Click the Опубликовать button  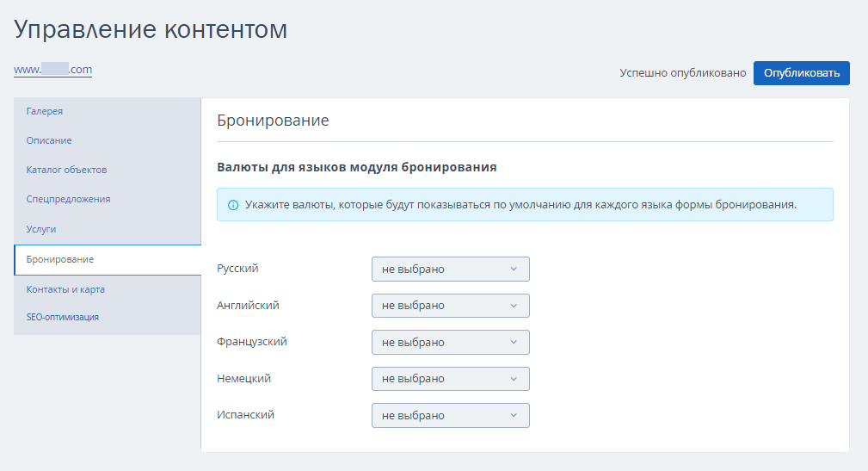point(801,73)
